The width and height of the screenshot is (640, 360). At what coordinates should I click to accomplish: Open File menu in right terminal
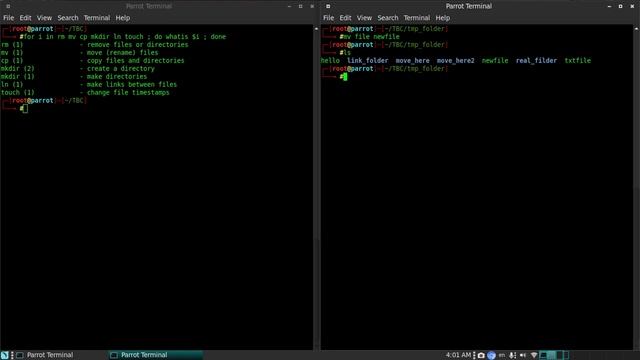point(329,18)
